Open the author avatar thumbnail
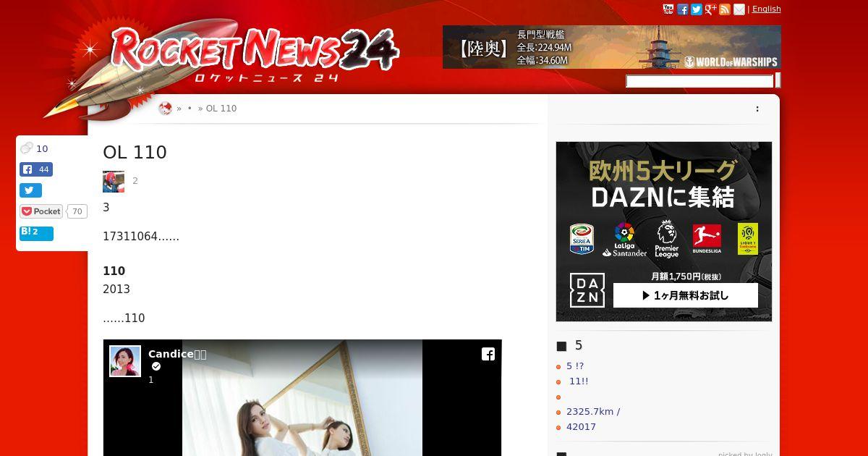This screenshot has width=868, height=456. point(114,181)
